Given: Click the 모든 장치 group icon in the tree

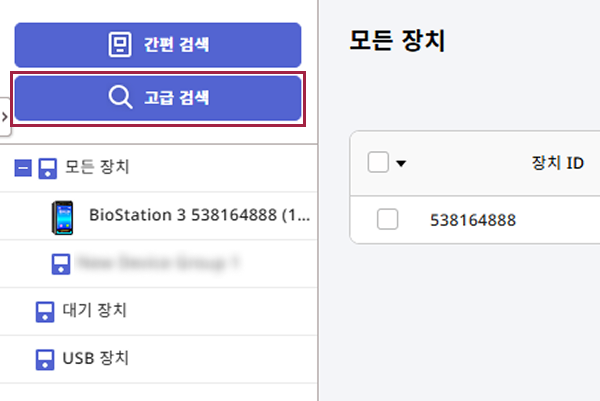Looking at the screenshot, I should click(x=47, y=168).
